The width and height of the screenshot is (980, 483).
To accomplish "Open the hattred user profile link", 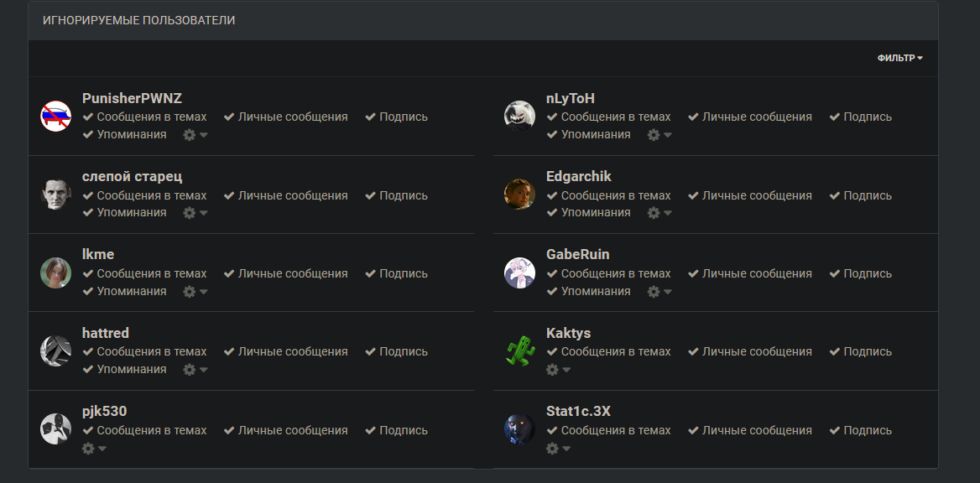I will 106,333.
